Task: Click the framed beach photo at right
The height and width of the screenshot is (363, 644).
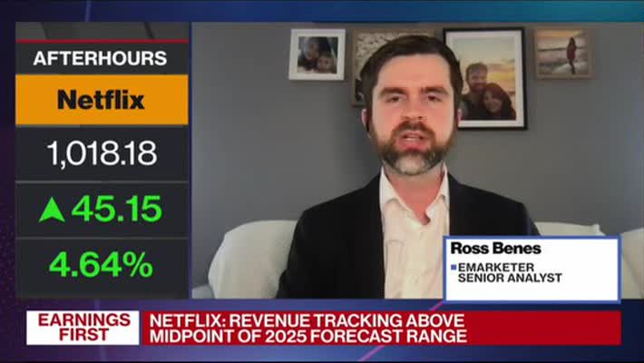Action: tap(563, 54)
